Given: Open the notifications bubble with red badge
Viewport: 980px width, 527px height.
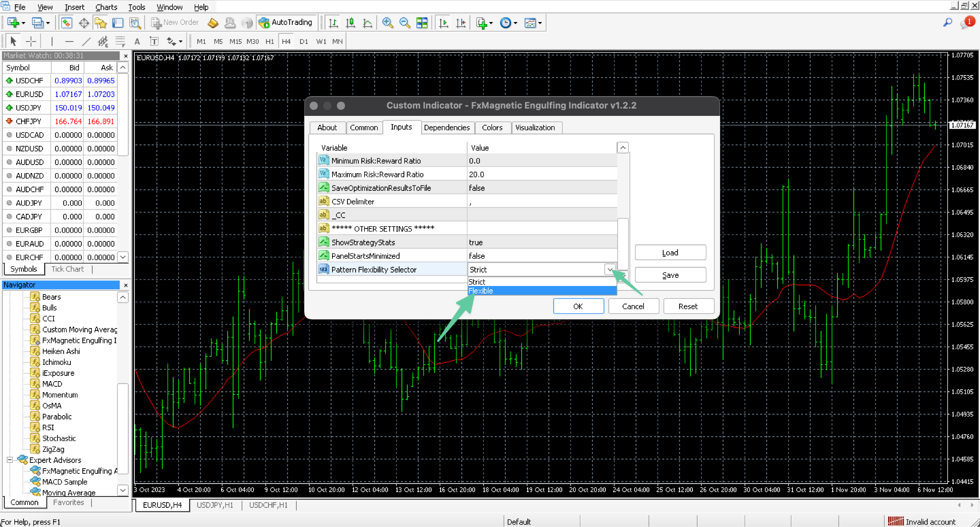Looking at the screenshot, I should point(967,22).
